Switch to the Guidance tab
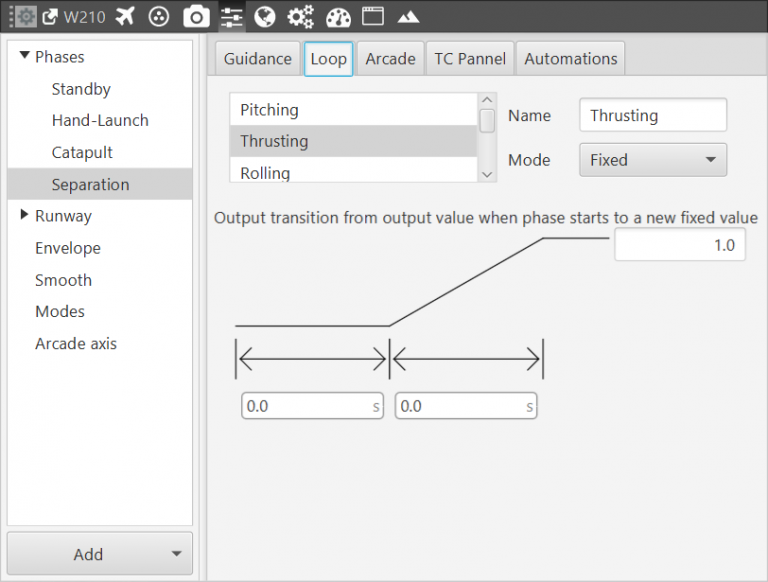This screenshot has width=768, height=582. [x=258, y=59]
